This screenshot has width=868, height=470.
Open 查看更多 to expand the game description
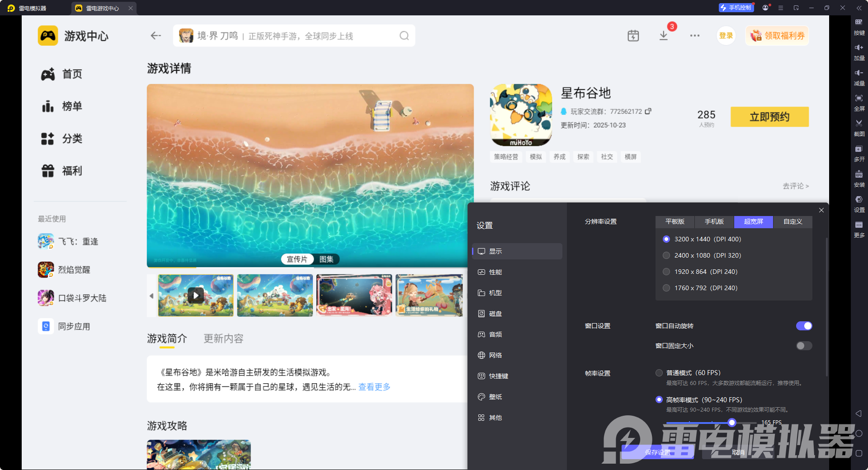click(374, 386)
